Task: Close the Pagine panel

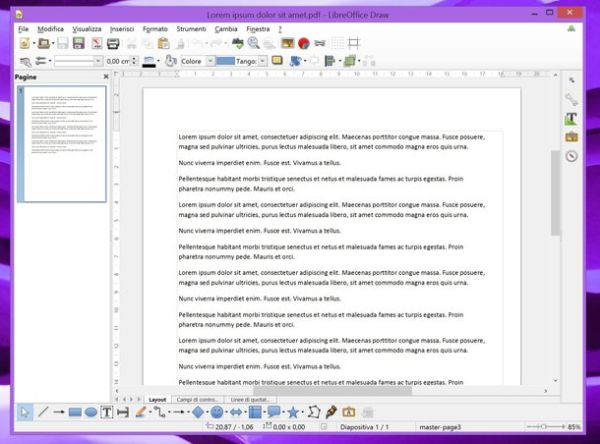Action: 106,76
